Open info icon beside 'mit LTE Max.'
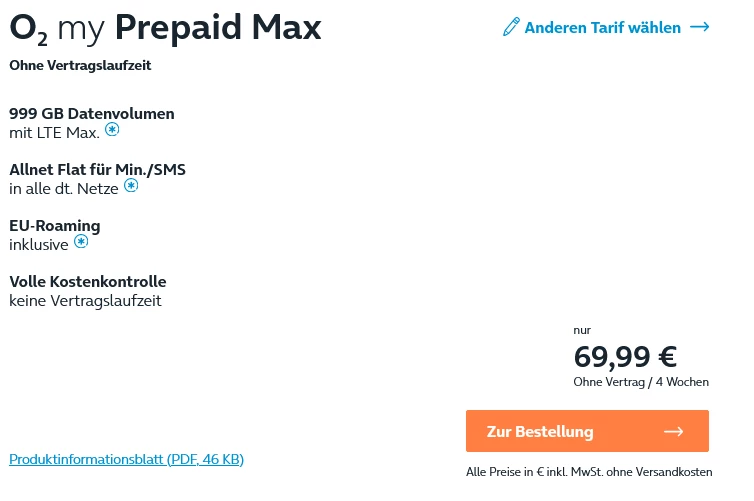 [112, 130]
